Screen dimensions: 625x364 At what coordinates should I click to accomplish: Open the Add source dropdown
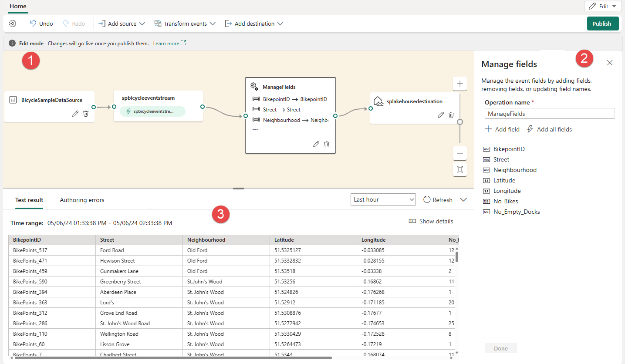[x=121, y=24]
